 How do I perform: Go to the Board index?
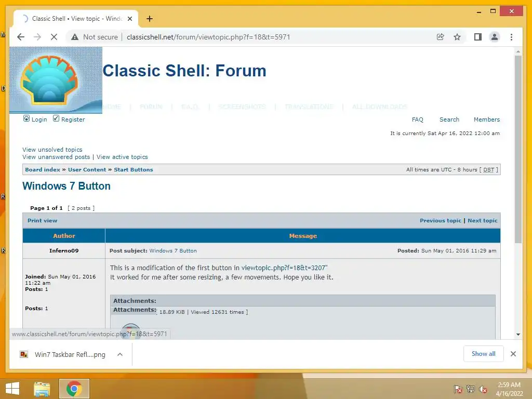[x=43, y=170]
